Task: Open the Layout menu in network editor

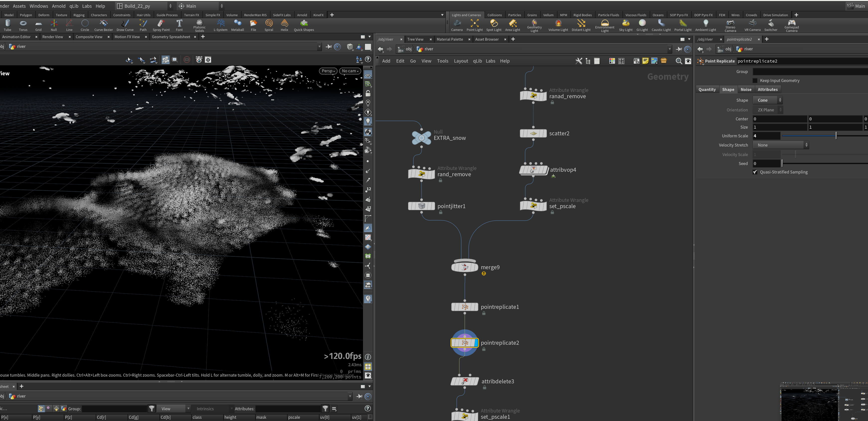Action: click(461, 61)
